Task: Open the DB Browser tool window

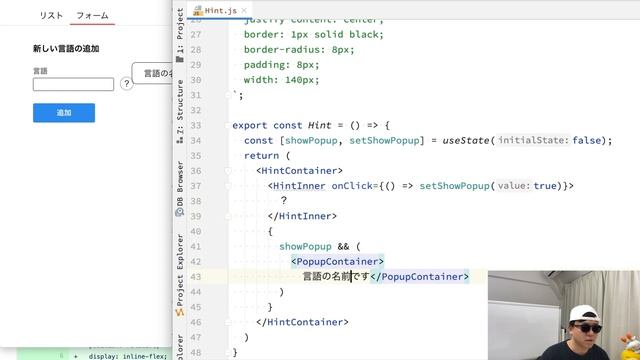Action: 180,188
